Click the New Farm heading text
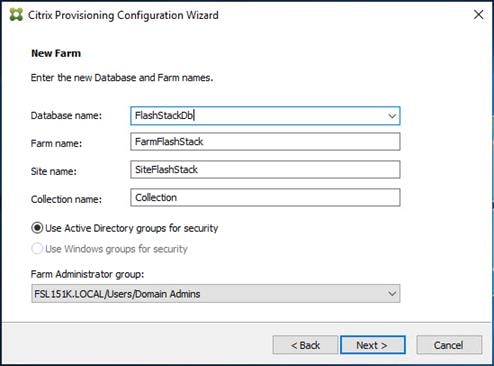Viewport: 494px width, 366px height. click(56, 53)
